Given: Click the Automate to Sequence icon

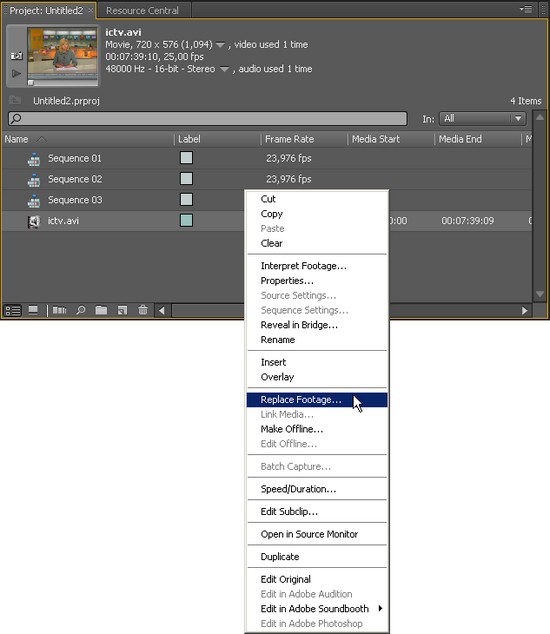Looking at the screenshot, I should [59, 311].
